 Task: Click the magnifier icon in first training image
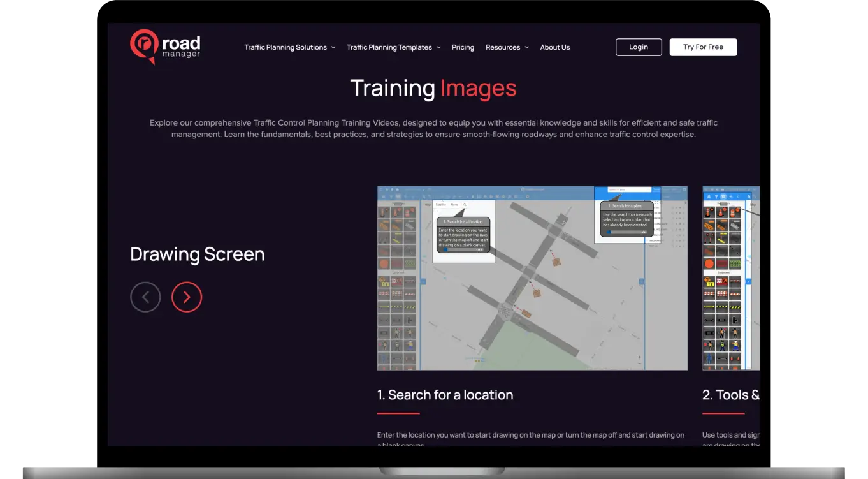point(465,205)
